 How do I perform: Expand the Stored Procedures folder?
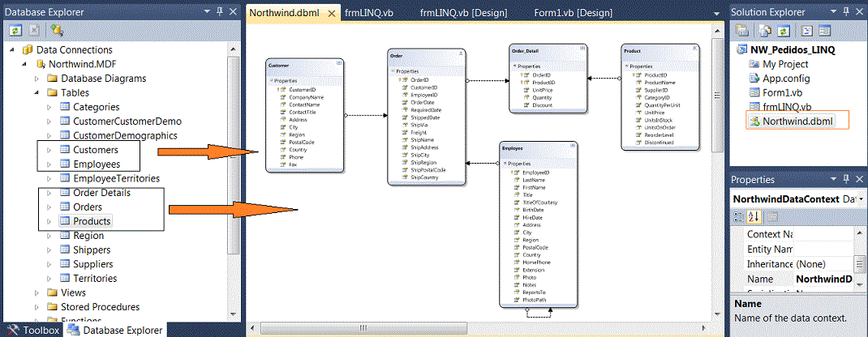point(37,306)
